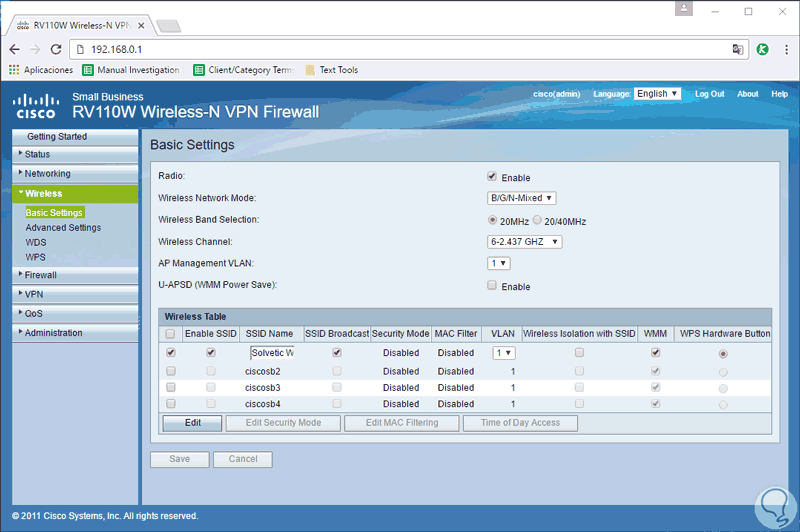Expand the Networking menu section
The height and width of the screenshot is (532, 800).
coord(75,173)
